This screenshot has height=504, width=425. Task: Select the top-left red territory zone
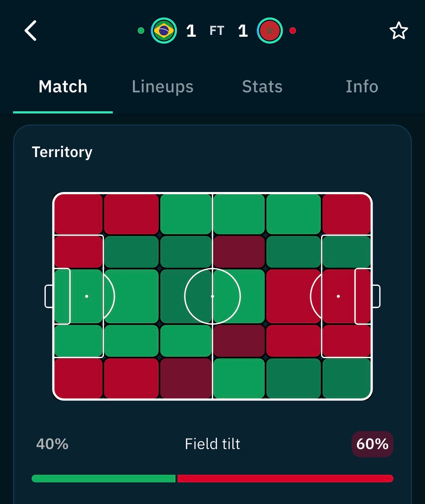78,214
